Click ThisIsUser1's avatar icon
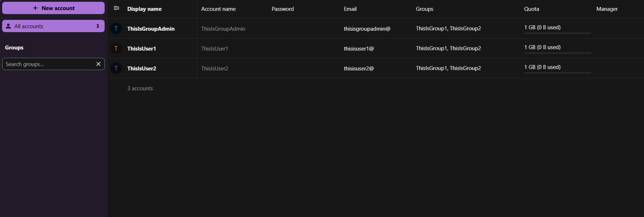The width and height of the screenshot is (644, 217). click(116, 48)
